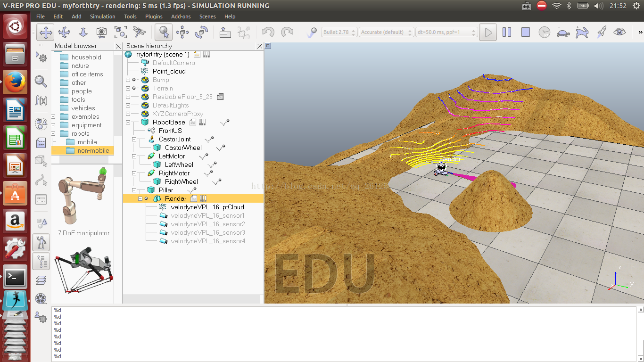The height and width of the screenshot is (362, 644).
Task: Click the start simulation play button
Action: [488, 32]
